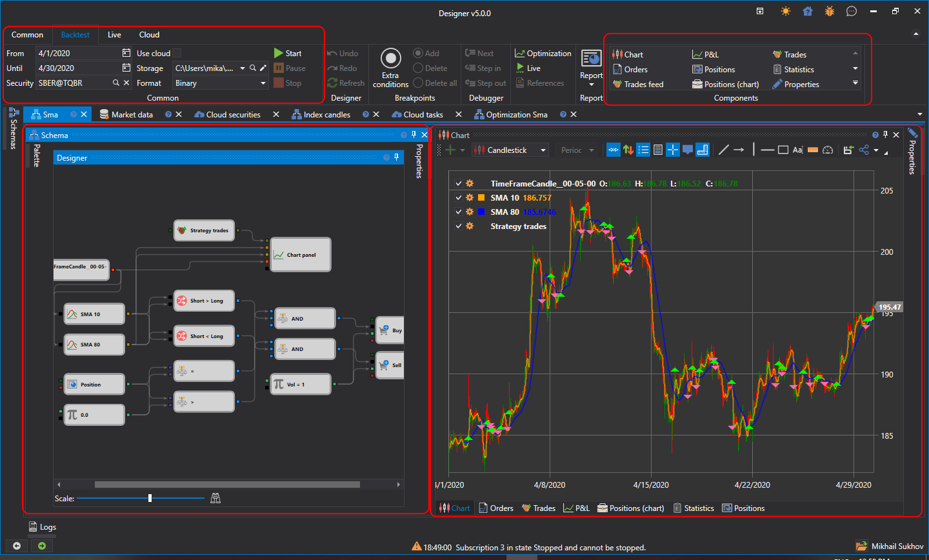The image size is (929, 560).
Task: Open the Report dropdown arrow
Action: (x=591, y=85)
